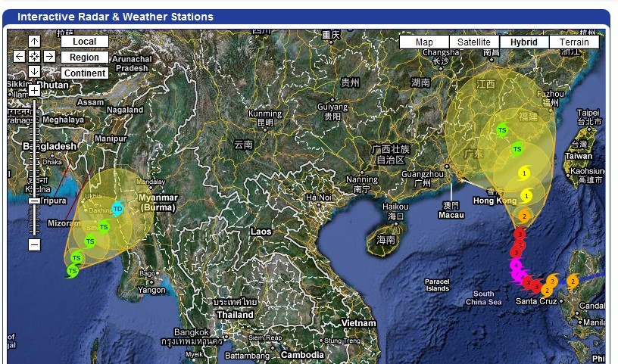Open the northernmost green TS marker over China
Viewport: 618px width, 364px height.
click(501, 130)
